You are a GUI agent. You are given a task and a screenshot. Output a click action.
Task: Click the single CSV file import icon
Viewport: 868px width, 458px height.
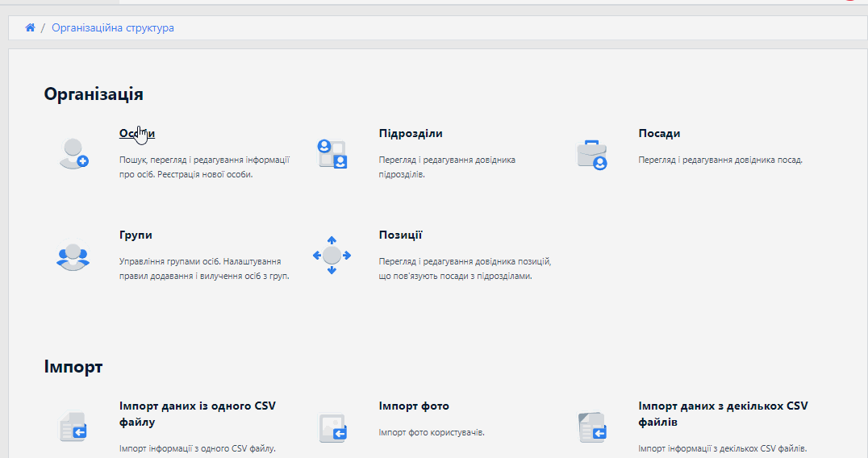pyautogui.click(x=73, y=427)
